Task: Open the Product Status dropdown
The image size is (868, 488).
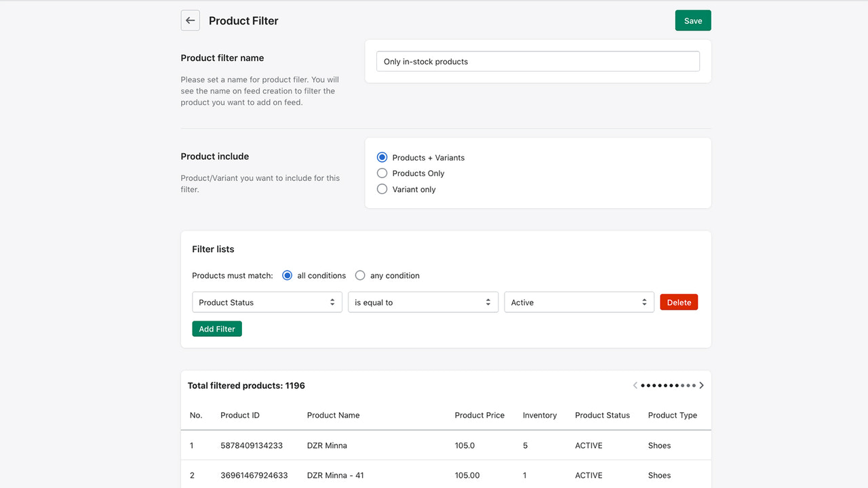Action: coord(267,302)
